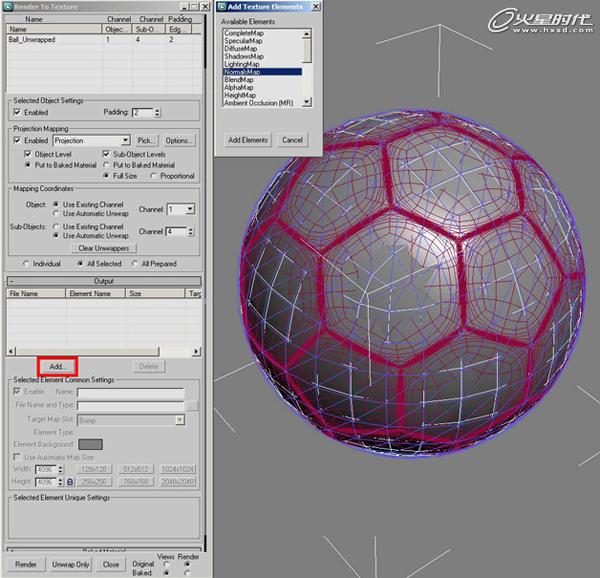Choose the 768x768 size preset

(136, 482)
